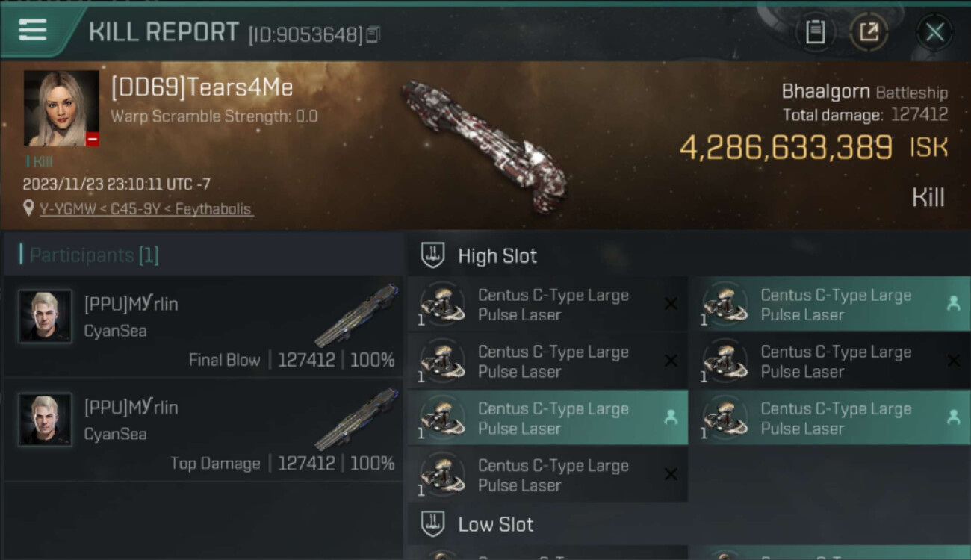Screen dimensions: 971x560
Task: Copy the kill report ID
Action: (x=373, y=34)
